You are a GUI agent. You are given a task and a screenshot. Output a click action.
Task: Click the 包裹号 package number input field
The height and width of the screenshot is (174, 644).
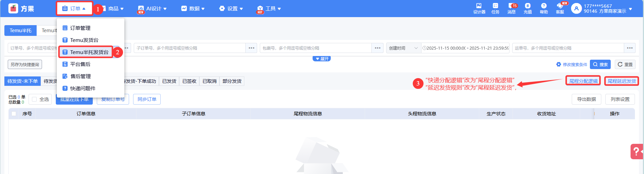click(x=315, y=48)
